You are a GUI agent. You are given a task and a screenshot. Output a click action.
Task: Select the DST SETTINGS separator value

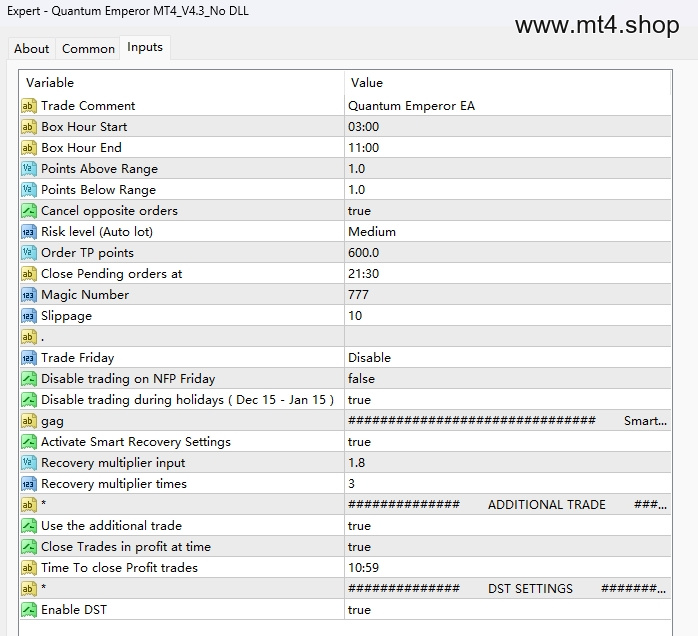pos(507,589)
